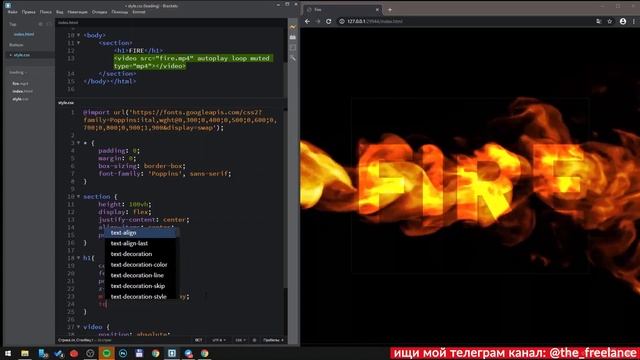The width and height of the screenshot is (640, 360).
Task: Open File Explorer from the taskbar
Action: tap(25, 353)
